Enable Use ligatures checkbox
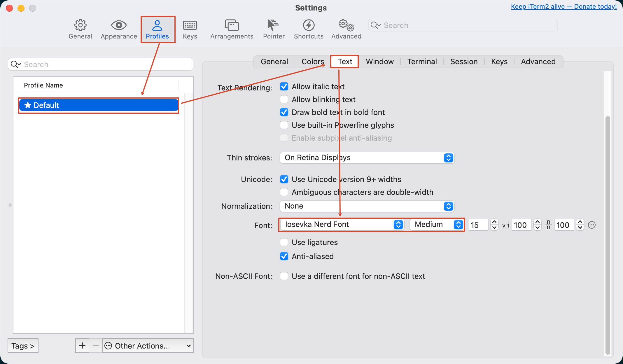623x364 pixels. click(284, 242)
